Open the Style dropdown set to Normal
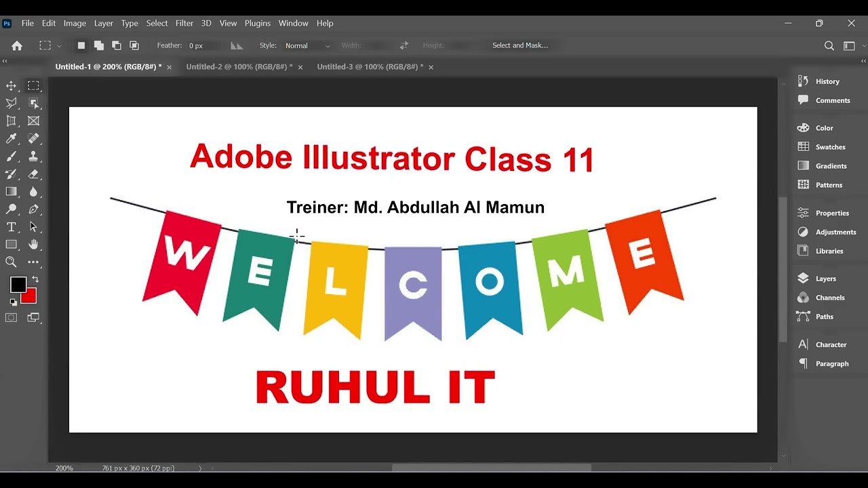868x488 pixels. click(x=307, y=45)
